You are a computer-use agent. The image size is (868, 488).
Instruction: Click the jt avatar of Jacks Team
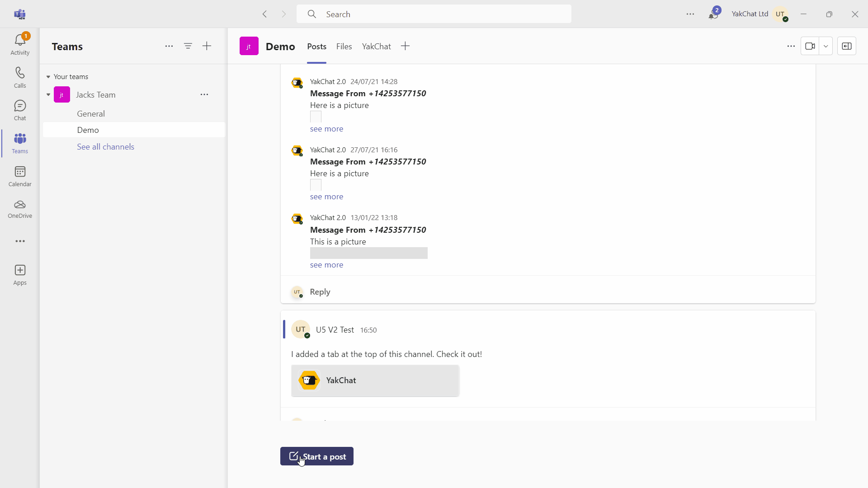click(x=62, y=95)
